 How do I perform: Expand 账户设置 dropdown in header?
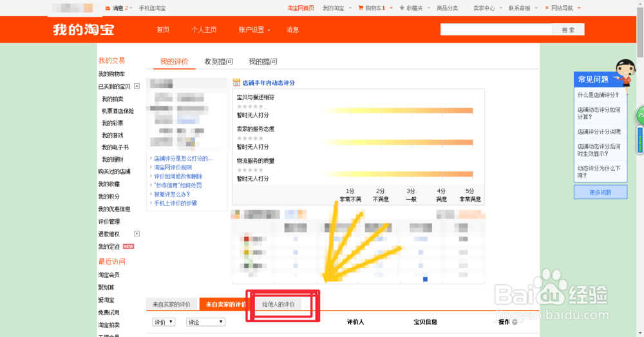pos(269,30)
